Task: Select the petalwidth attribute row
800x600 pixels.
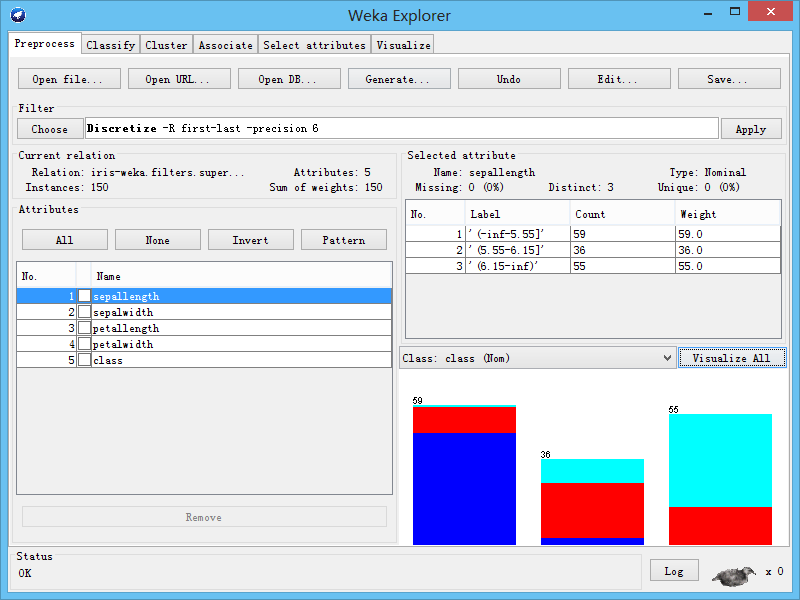Action: click(x=204, y=344)
